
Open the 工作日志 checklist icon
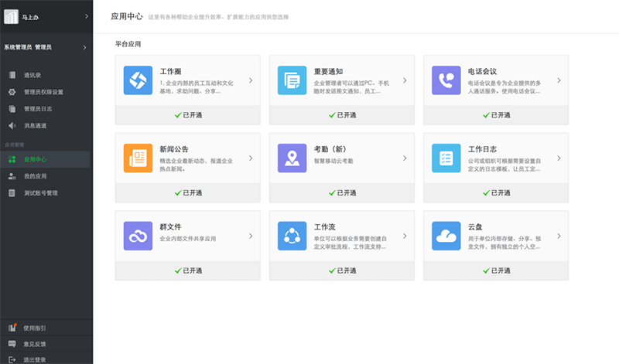446,158
